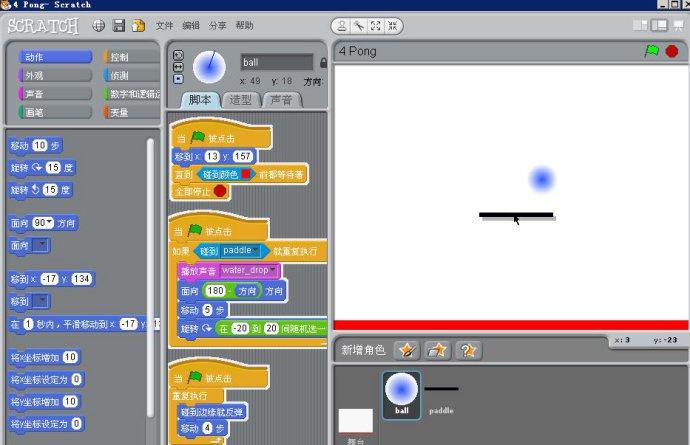Select 动作 block category
This screenshot has width=690, height=445.
tap(55, 57)
